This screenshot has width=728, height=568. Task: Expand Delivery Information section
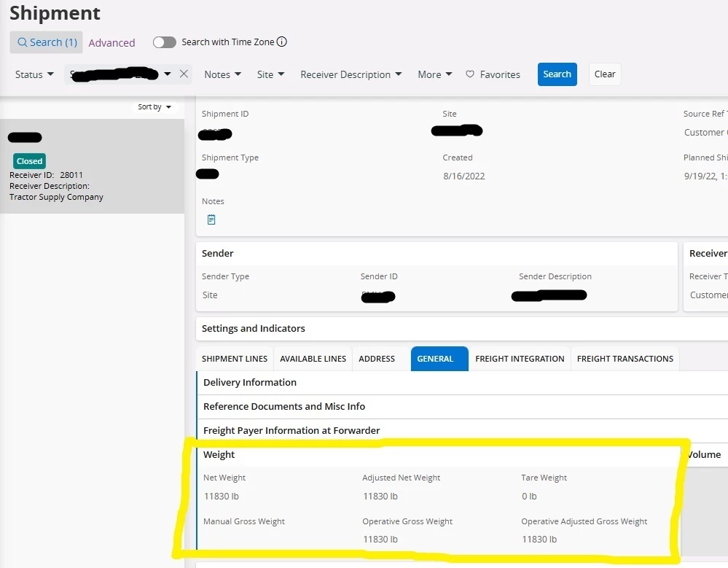(462, 382)
